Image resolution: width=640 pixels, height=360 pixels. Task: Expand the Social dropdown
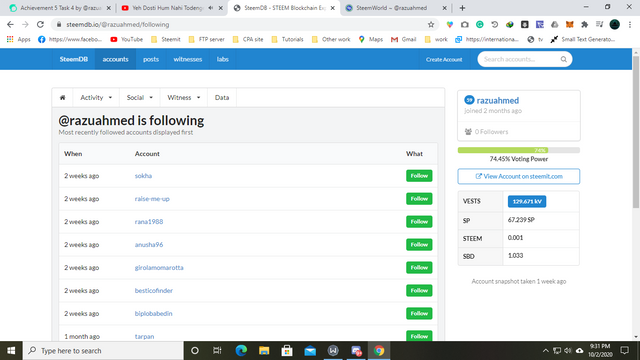pyautogui.click(x=140, y=98)
